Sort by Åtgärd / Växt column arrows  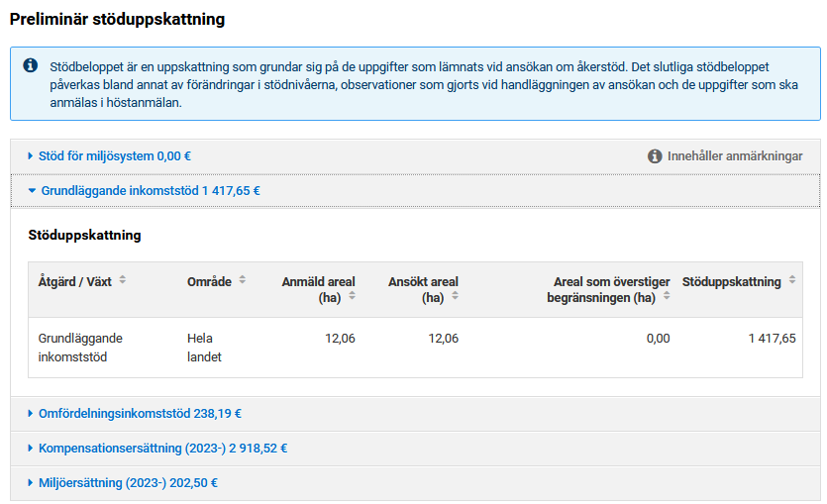123,280
